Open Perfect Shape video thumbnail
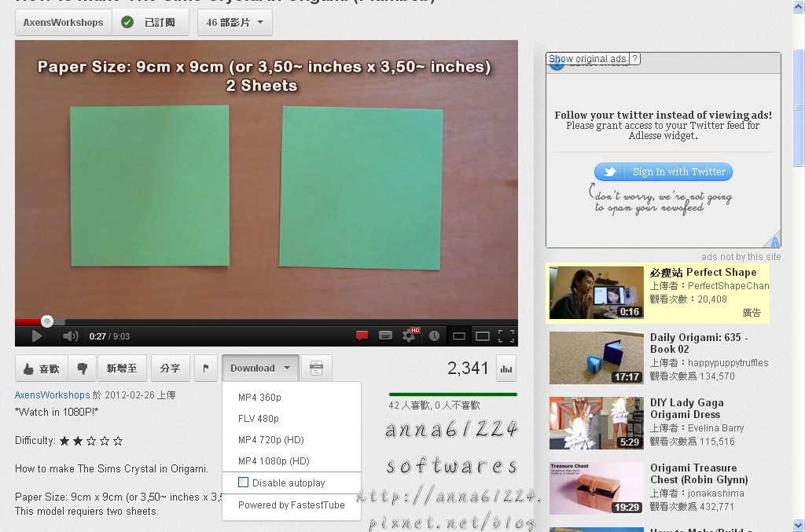Image resolution: width=805 pixels, height=532 pixels. point(596,292)
